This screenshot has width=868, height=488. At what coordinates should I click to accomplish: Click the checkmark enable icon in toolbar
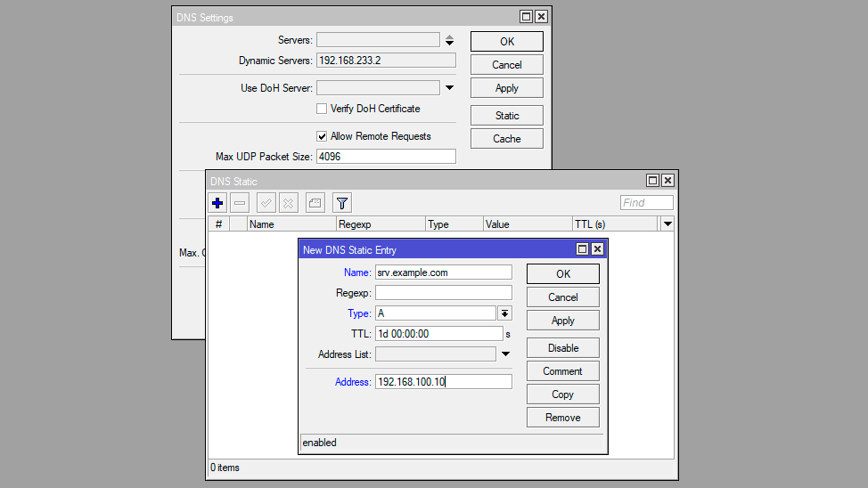click(266, 203)
